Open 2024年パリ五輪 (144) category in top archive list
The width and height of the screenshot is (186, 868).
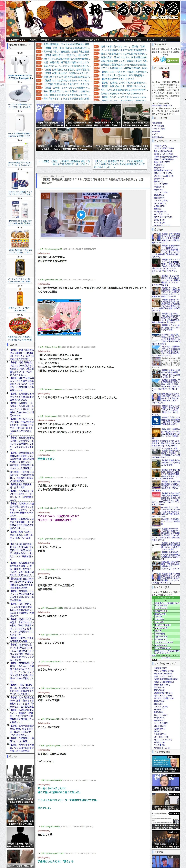point(164,176)
